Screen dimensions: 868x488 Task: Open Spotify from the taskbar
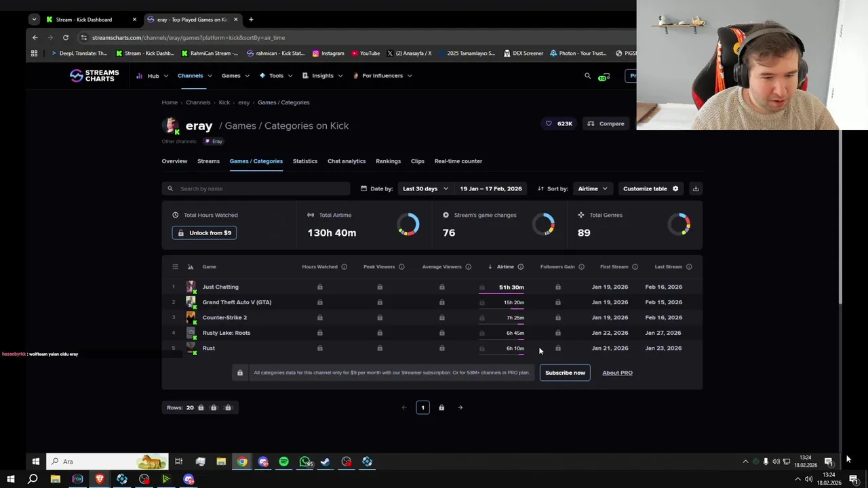point(283,462)
